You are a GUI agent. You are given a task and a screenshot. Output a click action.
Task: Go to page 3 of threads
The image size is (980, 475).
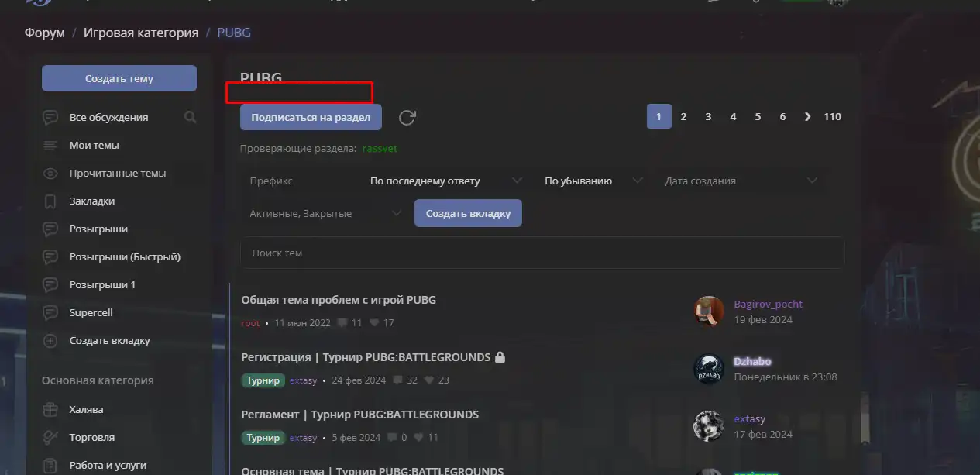coord(708,116)
